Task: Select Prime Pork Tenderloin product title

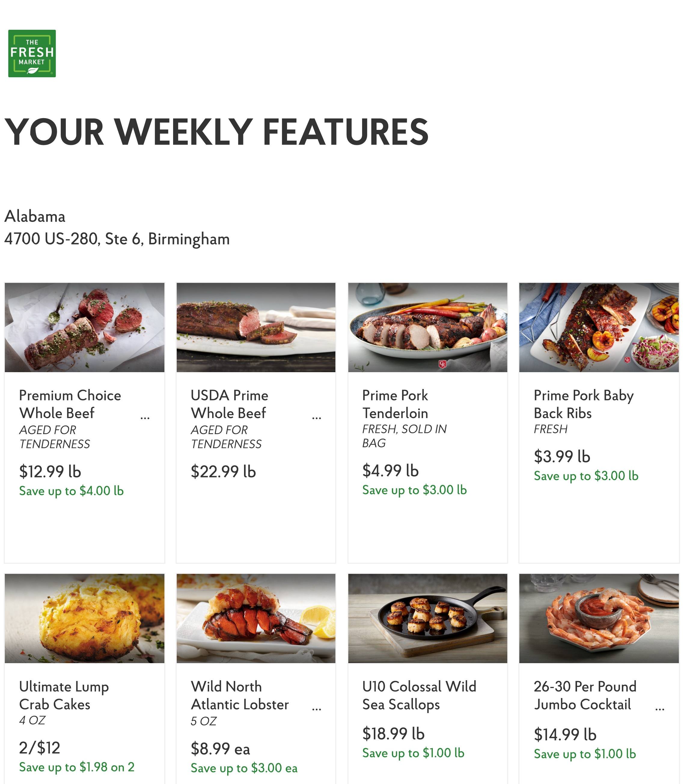Action: pyautogui.click(x=395, y=404)
